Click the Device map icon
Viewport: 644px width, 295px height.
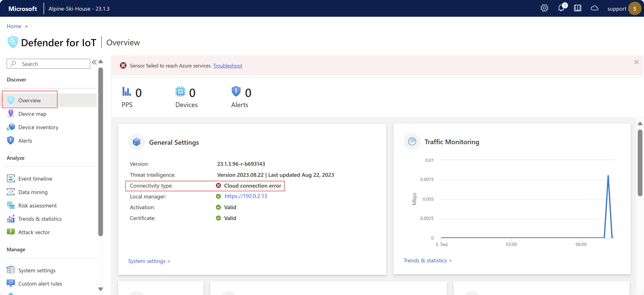click(10, 114)
